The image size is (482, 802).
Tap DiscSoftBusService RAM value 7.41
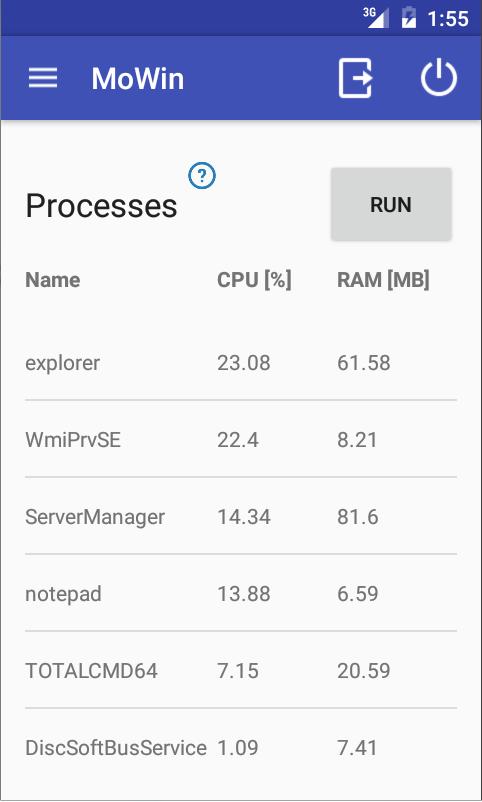pyautogui.click(x=357, y=747)
